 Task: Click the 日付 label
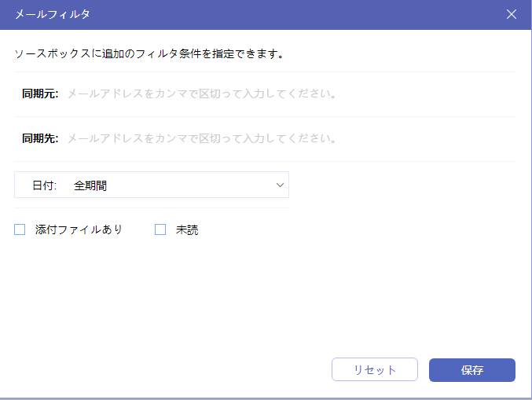click(x=45, y=185)
